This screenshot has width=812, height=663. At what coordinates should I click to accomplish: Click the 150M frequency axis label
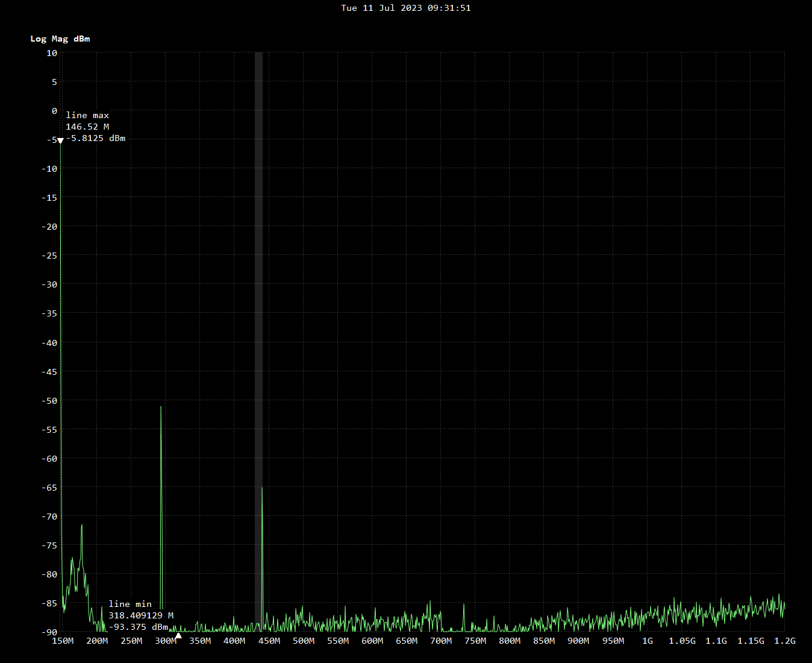tap(63, 641)
